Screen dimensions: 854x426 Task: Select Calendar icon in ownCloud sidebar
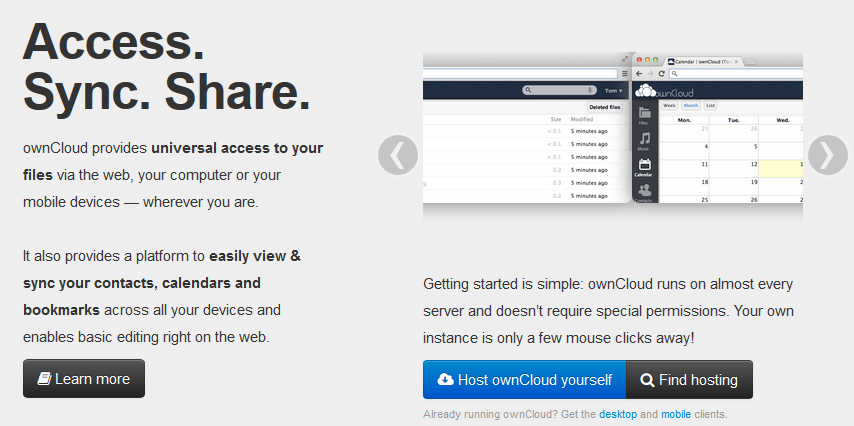[x=645, y=167]
